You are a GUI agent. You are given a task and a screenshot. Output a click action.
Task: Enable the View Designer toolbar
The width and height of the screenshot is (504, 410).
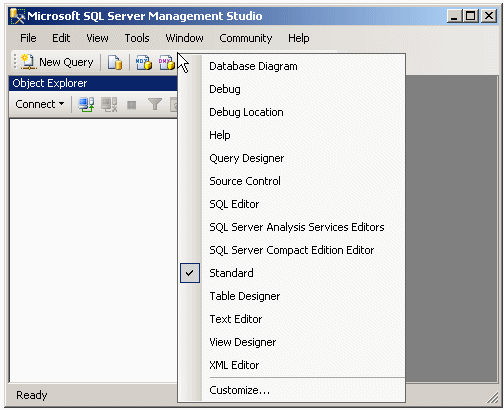coord(292,342)
